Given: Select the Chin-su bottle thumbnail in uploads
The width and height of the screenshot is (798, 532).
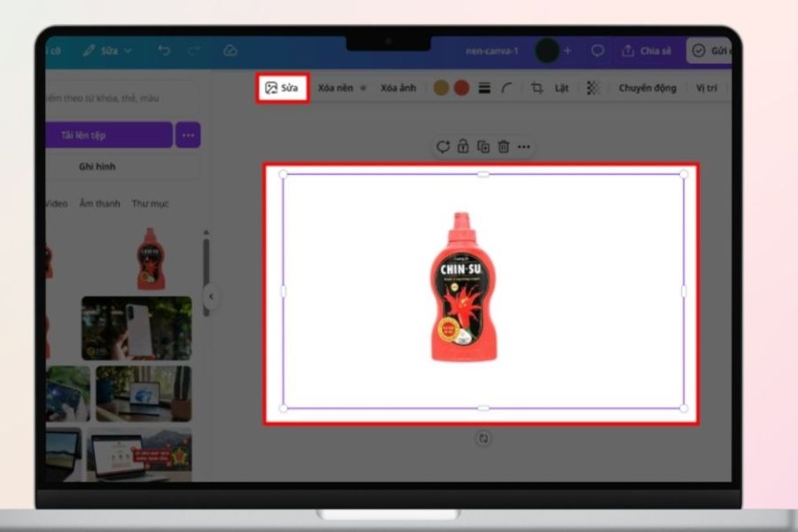Looking at the screenshot, I should (150, 260).
